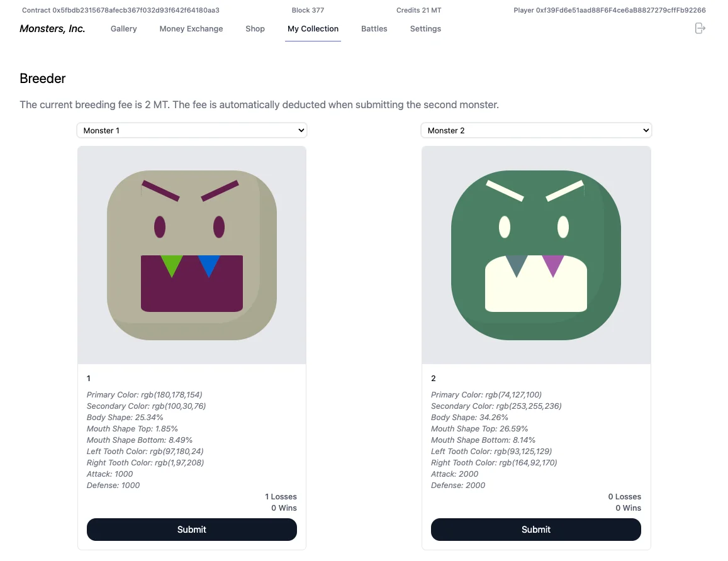728x561 pixels.
Task: Click the logout icon in the header
Action: 700,28
